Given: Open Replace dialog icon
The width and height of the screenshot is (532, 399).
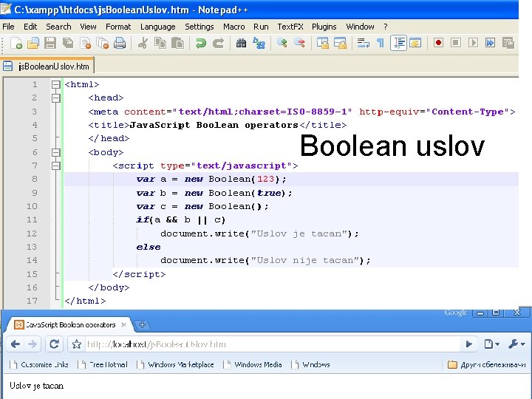Looking at the screenshot, I should click(259, 43).
